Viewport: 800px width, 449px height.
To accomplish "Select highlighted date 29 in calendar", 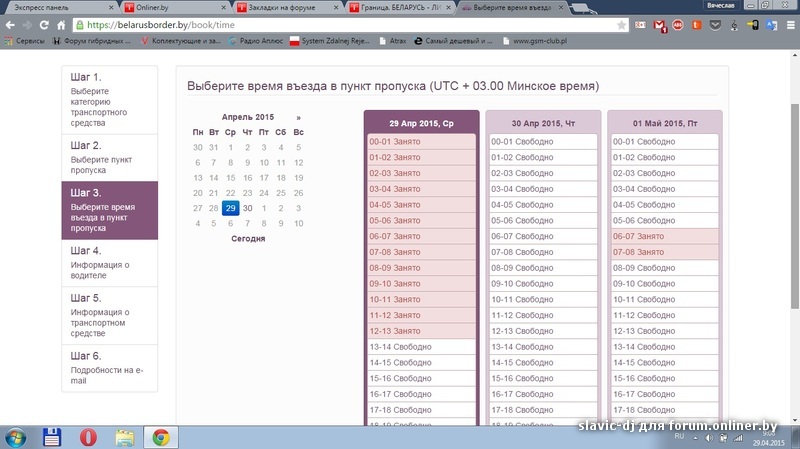I will click(x=231, y=208).
